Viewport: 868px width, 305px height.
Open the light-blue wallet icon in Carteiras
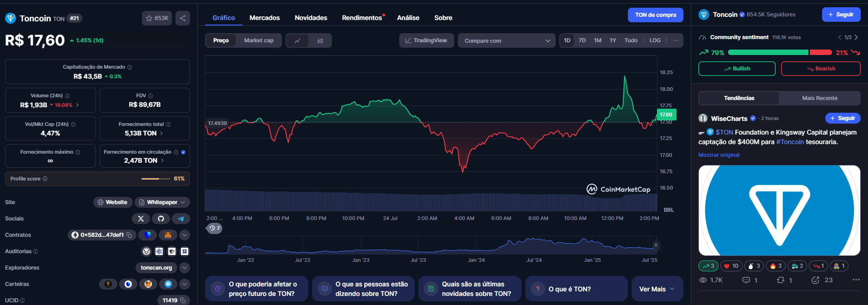(x=168, y=284)
